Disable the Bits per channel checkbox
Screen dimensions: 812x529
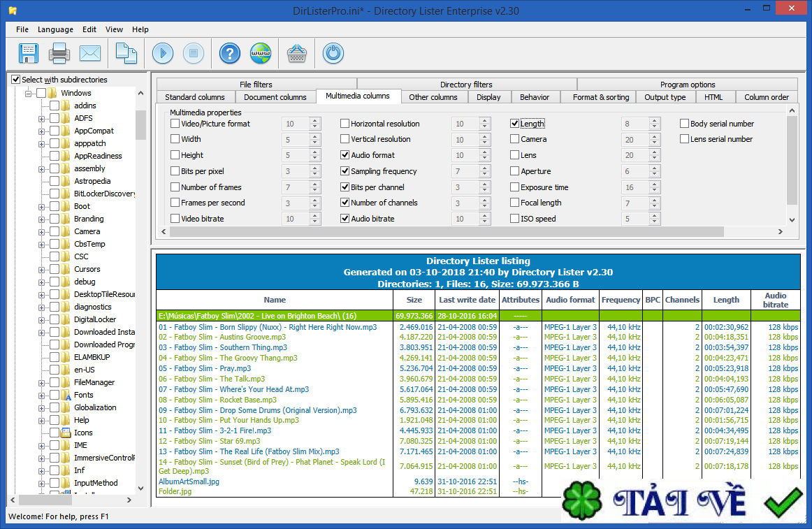[x=345, y=187]
